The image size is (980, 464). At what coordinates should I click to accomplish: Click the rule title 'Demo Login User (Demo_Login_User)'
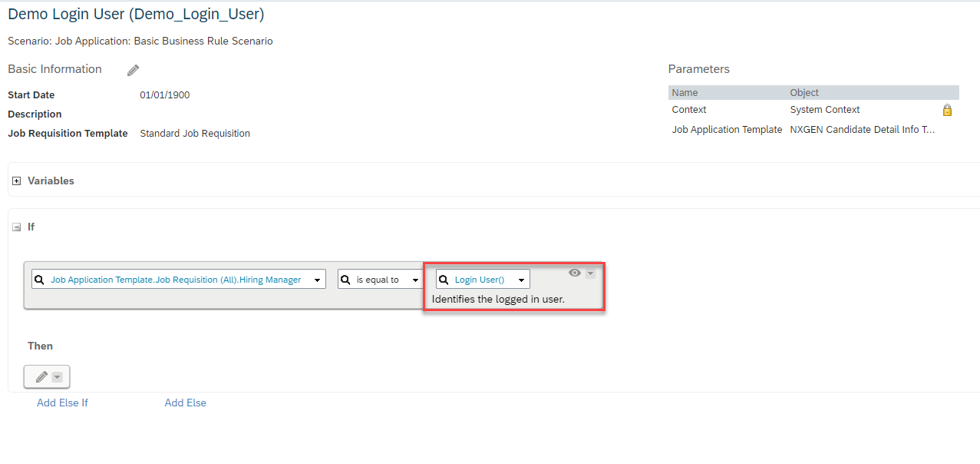[x=137, y=14]
